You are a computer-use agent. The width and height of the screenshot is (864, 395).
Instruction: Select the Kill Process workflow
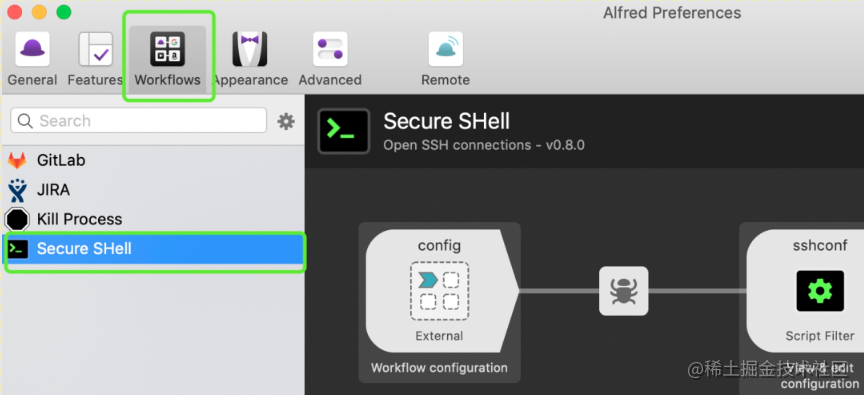pos(153,219)
